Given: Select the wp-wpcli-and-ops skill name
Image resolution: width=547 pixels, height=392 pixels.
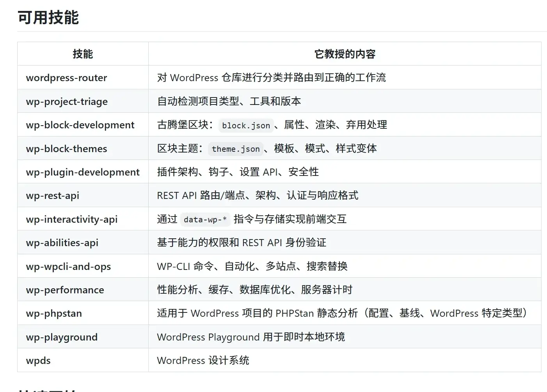Looking at the screenshot, I should click(68, 266).
